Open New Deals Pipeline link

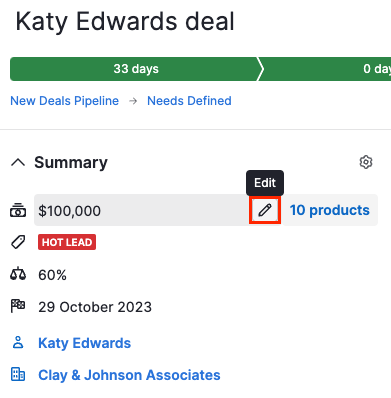(x=65, y=101)
